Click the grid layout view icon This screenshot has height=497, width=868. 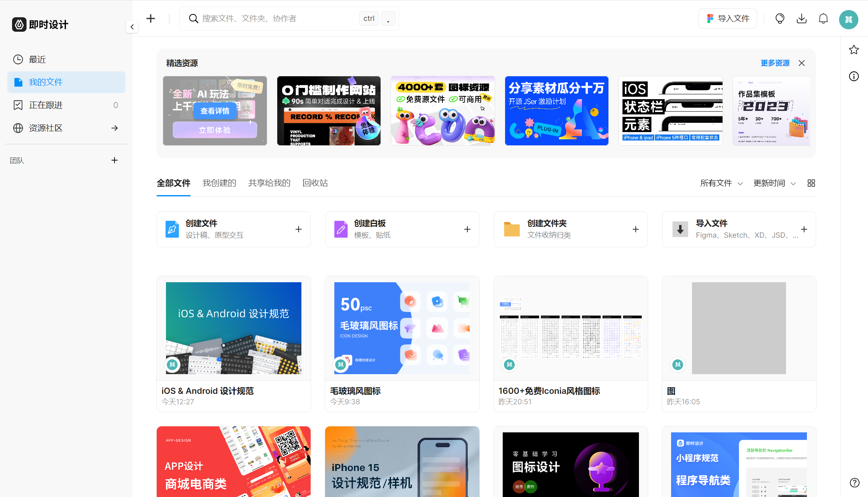click(x=811, y=183)
